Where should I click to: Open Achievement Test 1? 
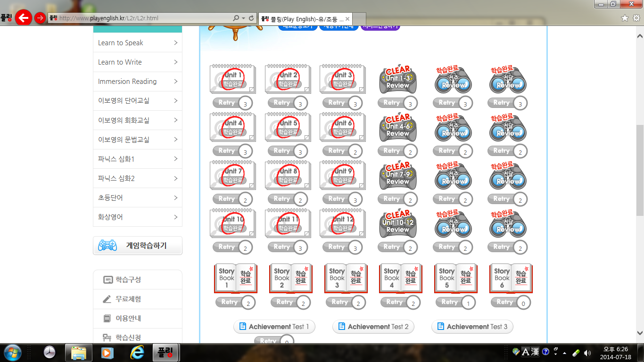tap(274, 327)
